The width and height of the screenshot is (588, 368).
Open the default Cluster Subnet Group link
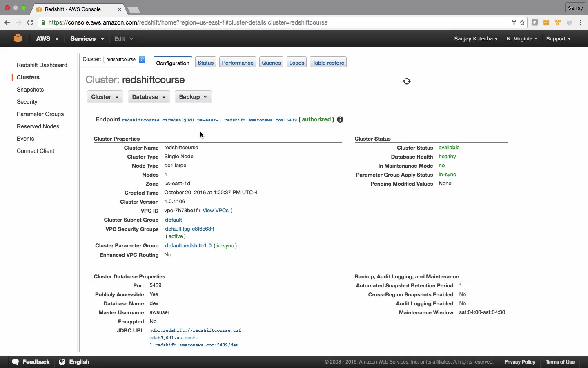pos(174,220)
